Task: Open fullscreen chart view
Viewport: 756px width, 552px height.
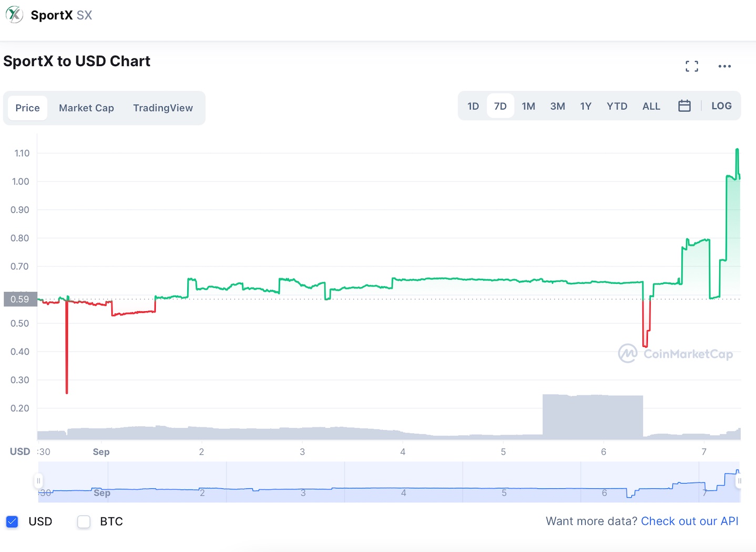Action: pyautogui.click(x=691, y=66)
